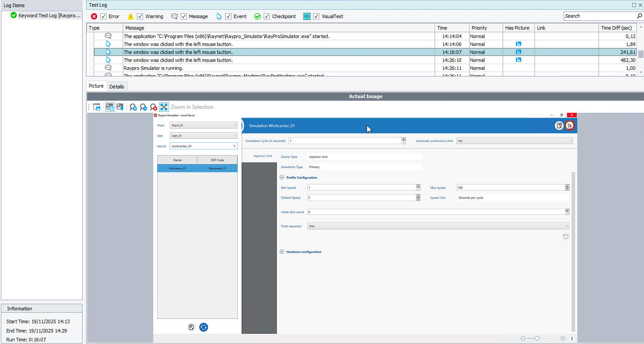Switch to the Details tab
This screenshot has height=344, width=644.
coord(117,87)
